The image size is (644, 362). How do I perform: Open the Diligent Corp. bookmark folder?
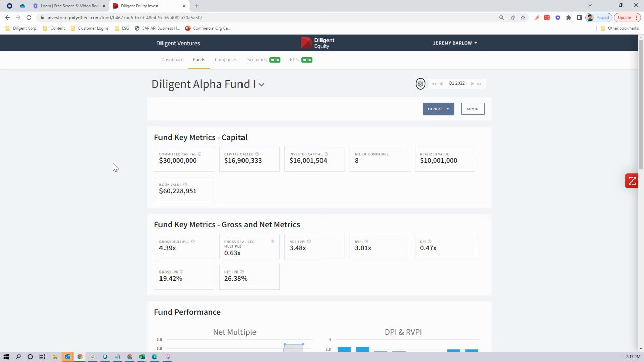click(x=21, y=28)
